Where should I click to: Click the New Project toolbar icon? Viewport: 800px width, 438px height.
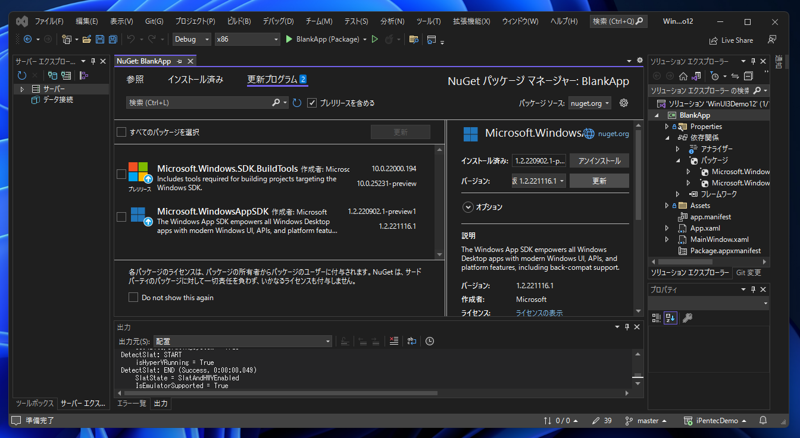click(66, 39)
